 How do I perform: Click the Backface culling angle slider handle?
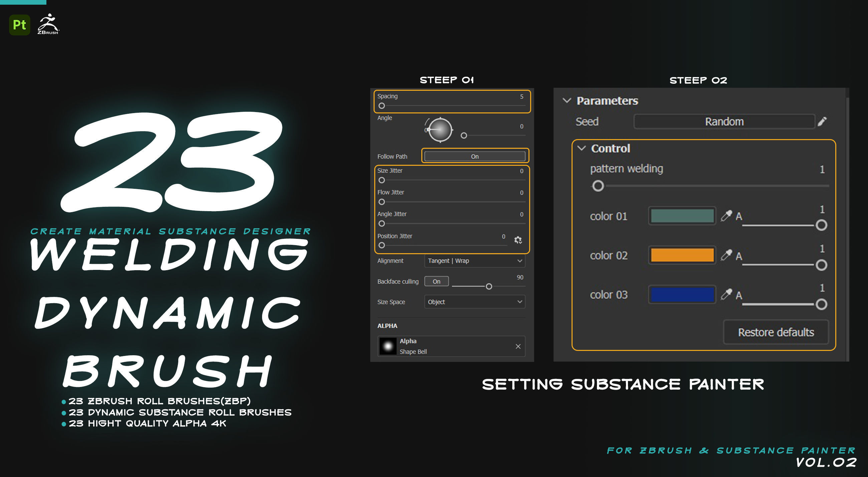[x=489, y=287]
